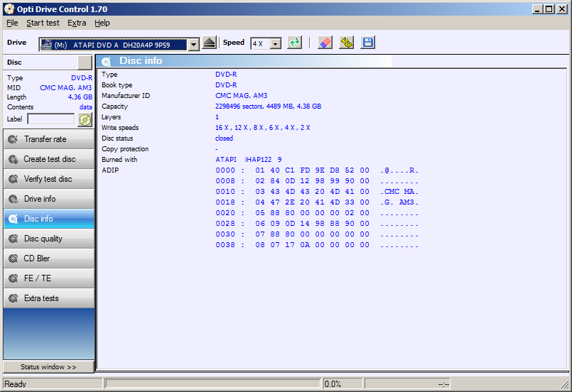Viewport: 572px width, 392px height.
Task: Click the ADIP row 0038
Action: (x=317, y=245)
